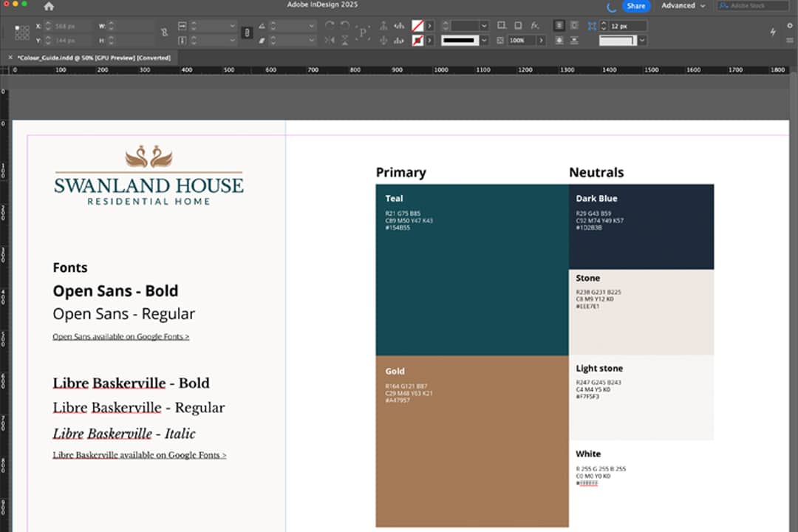Image resolution: width=798 pixels, height=532 pixels.
Task: Open the control panel settings gear
Action: 790,25
